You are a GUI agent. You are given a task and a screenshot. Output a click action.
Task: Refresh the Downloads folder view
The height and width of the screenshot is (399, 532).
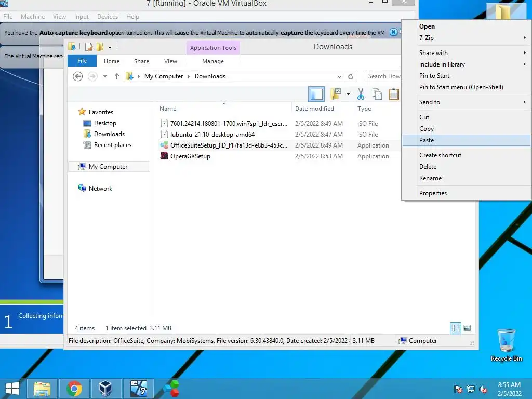coord(351,77)
